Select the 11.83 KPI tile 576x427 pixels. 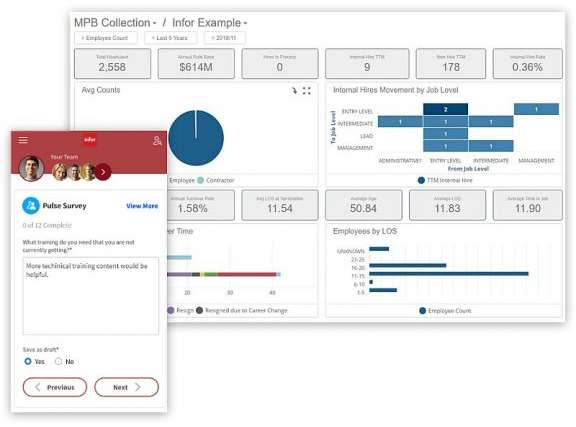click(447, 205)
